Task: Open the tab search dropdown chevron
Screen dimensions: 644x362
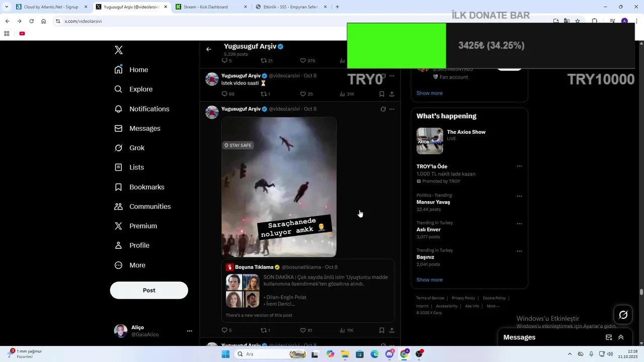Action: click(7, 7)
